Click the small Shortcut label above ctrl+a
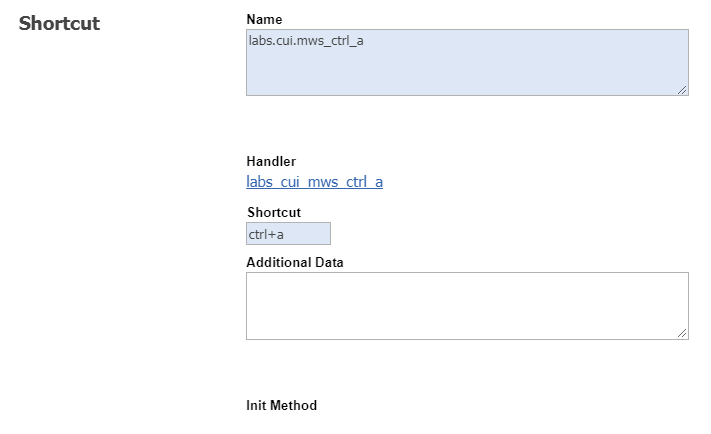 tap(274, 212)
